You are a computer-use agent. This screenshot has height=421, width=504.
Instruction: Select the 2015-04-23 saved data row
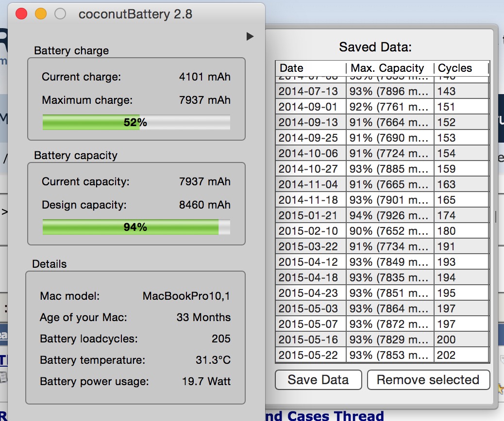(x=382, y=293)
